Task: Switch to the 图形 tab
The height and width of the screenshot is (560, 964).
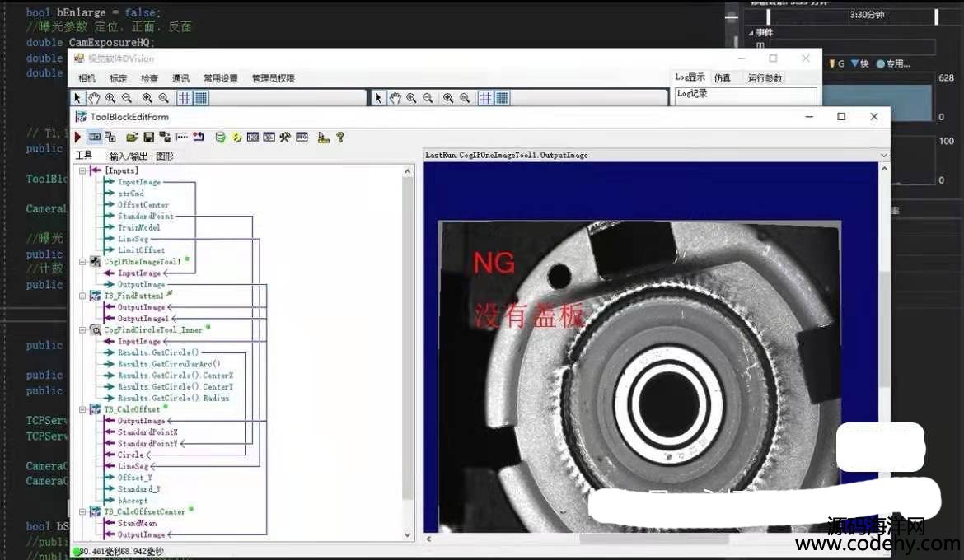Action: click(x=165, y=156)
